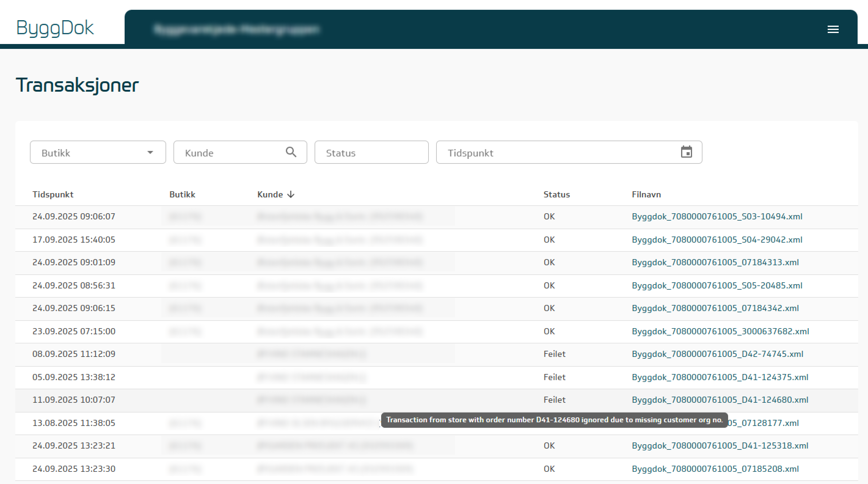Click Feilet status on 05.09.2025 row

[554, 377]
